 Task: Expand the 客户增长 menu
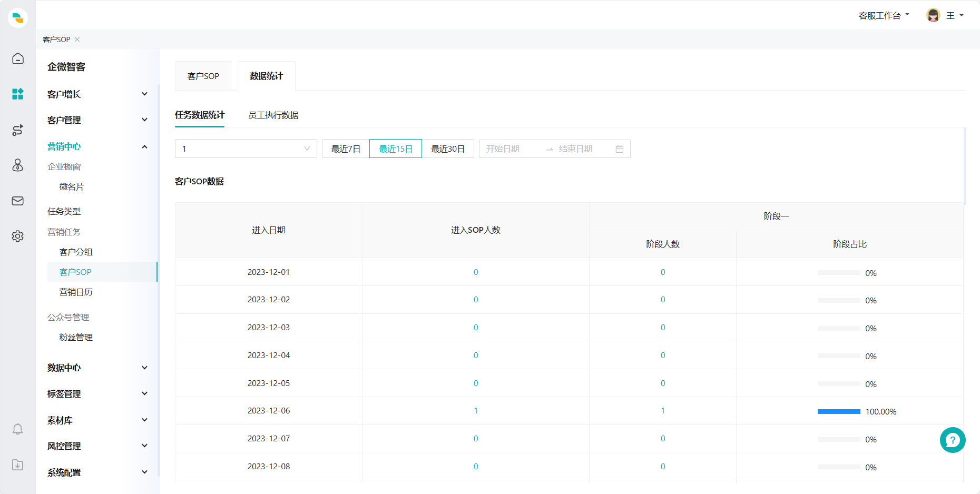pos(97,94)
